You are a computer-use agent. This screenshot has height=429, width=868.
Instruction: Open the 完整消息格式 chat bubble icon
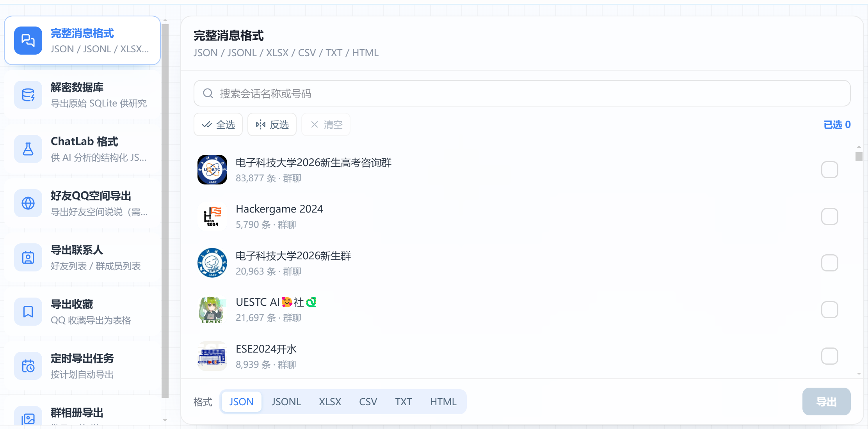point(28,41)
